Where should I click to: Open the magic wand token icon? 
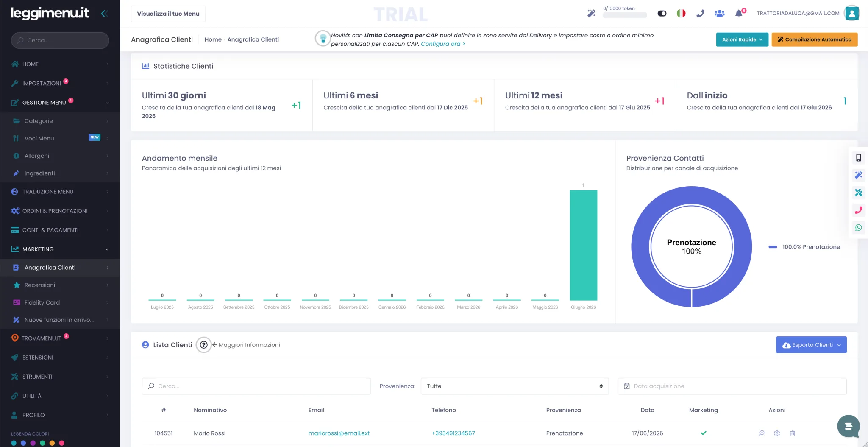591,14
